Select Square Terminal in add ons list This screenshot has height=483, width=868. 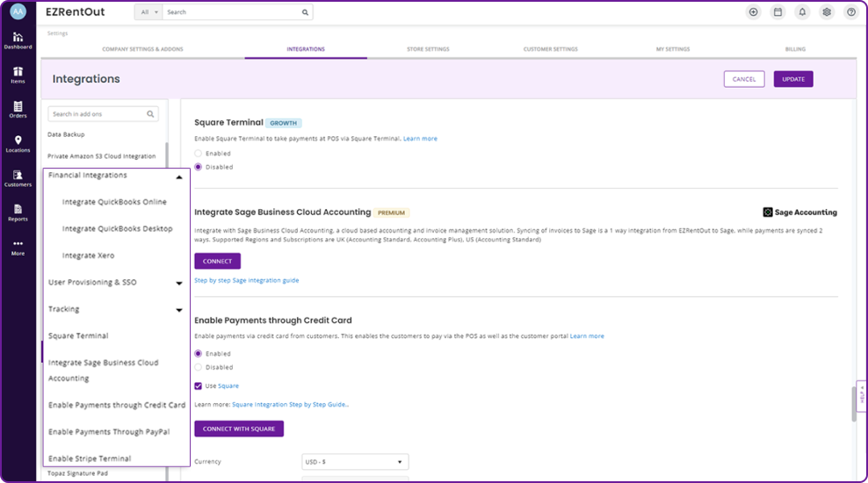(x=78, y=335)
